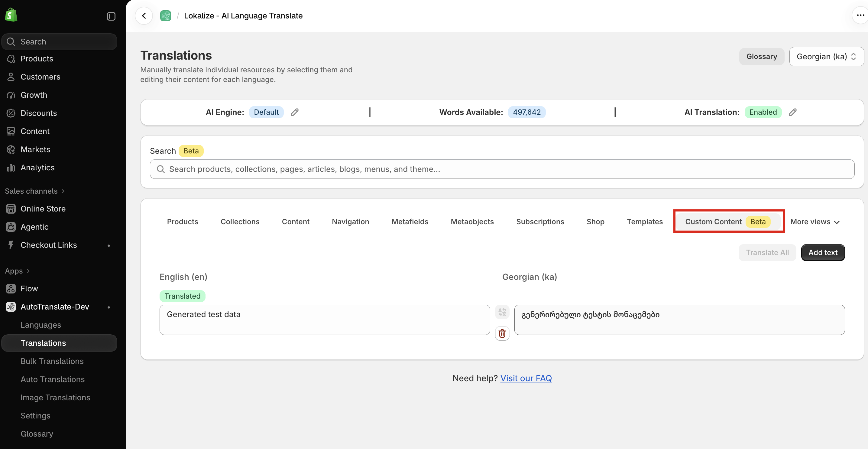This screenshot has height=449, width=868.
Task: Click the green Translated status badge
Action: point(182,296)
